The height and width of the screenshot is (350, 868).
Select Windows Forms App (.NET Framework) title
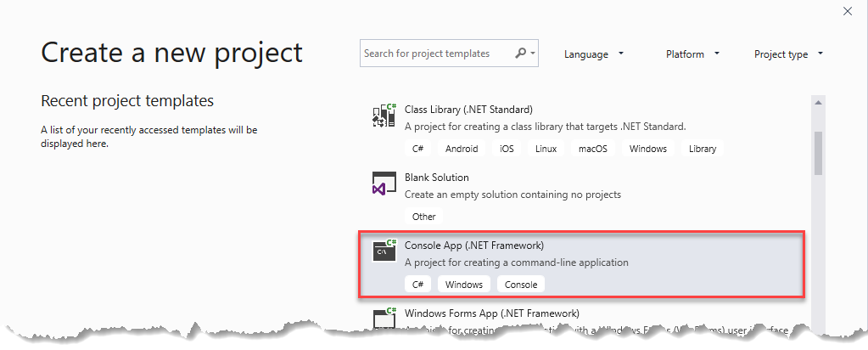pos(491,313)
